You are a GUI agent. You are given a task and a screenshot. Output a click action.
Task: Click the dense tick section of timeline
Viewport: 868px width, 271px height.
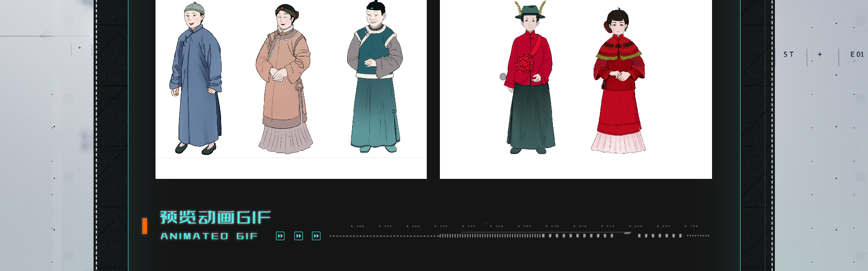click(491, 235)
